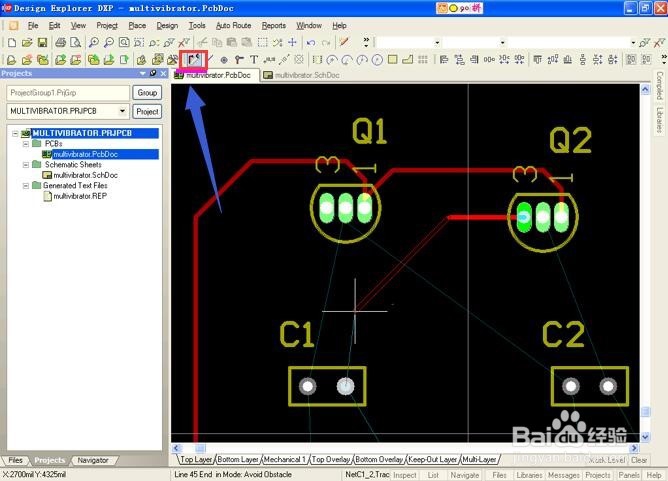The height and width of the screenshot is (481, 668).
Task: Open the Design menu
Action: [167, 26]
